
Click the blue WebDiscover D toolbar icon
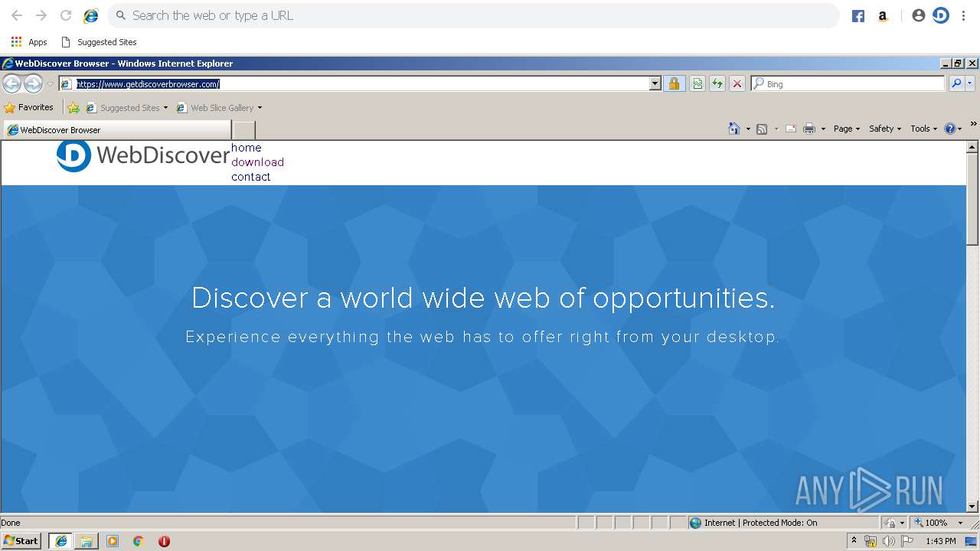941,15
